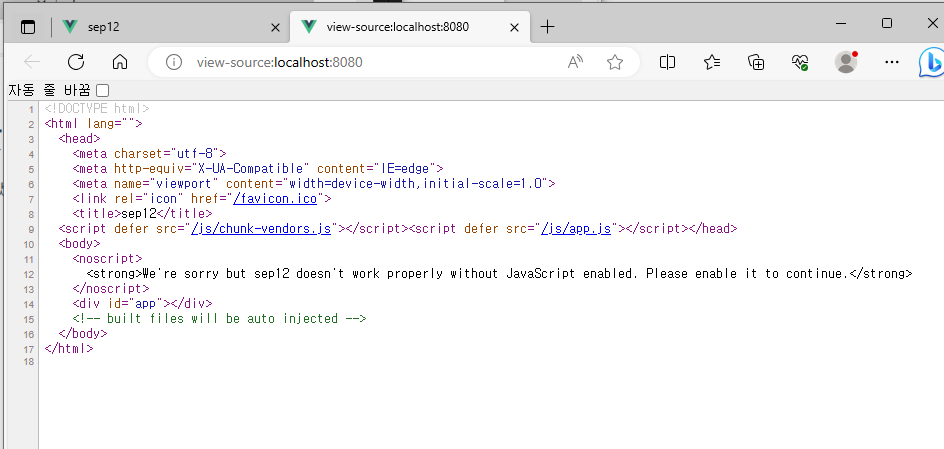Open the Bing Copilot sidebar
Image resolution: width=944 pixels, height=449 pixels.
(x=931, y=63)
